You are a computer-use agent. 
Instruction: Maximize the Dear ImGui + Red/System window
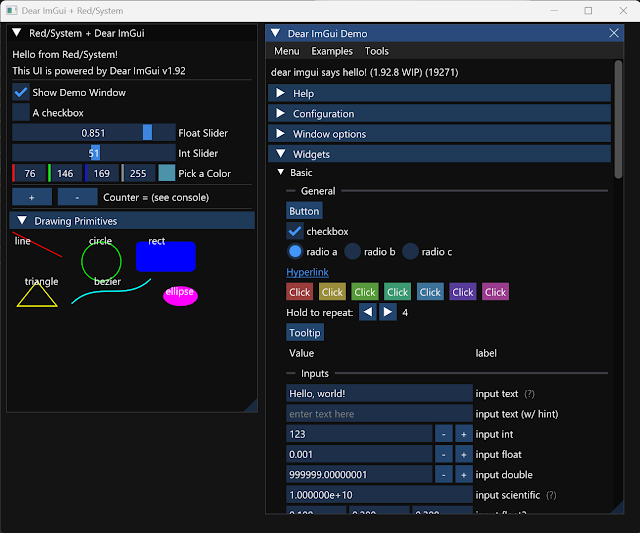(588, 11)
